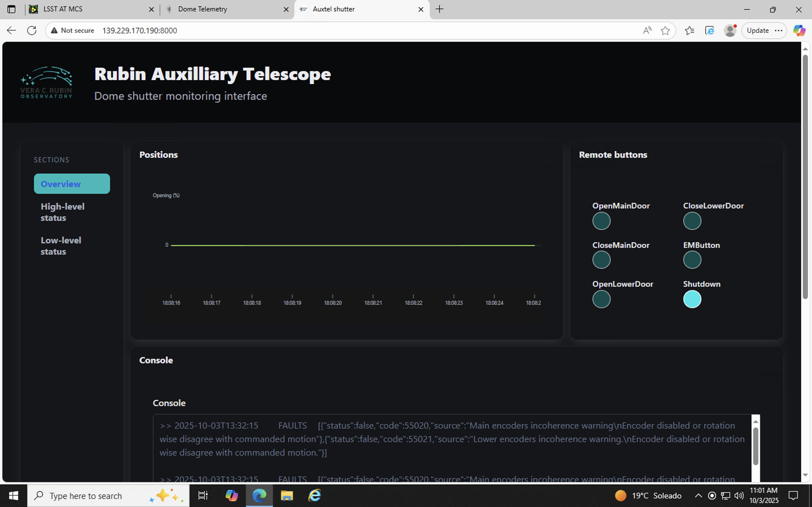Click the browser back arrow
The image size is (812, 507).
click(x=11, y=30)
